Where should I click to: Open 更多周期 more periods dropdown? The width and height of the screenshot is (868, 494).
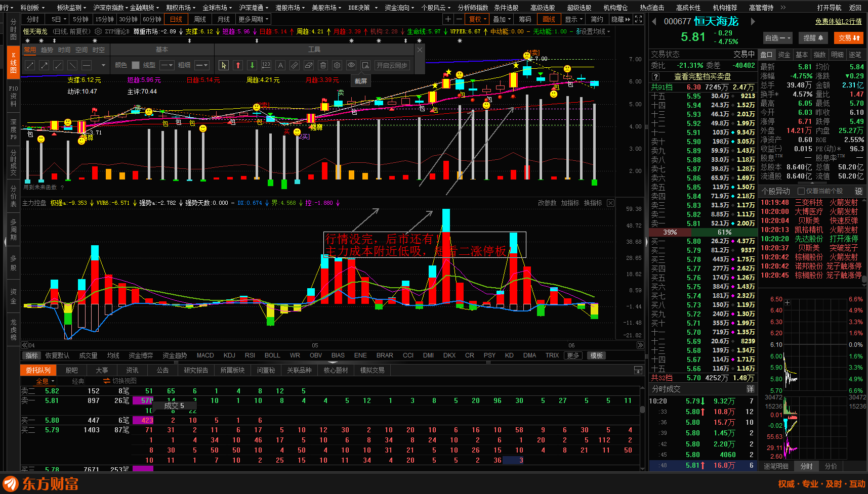[253, 19]
